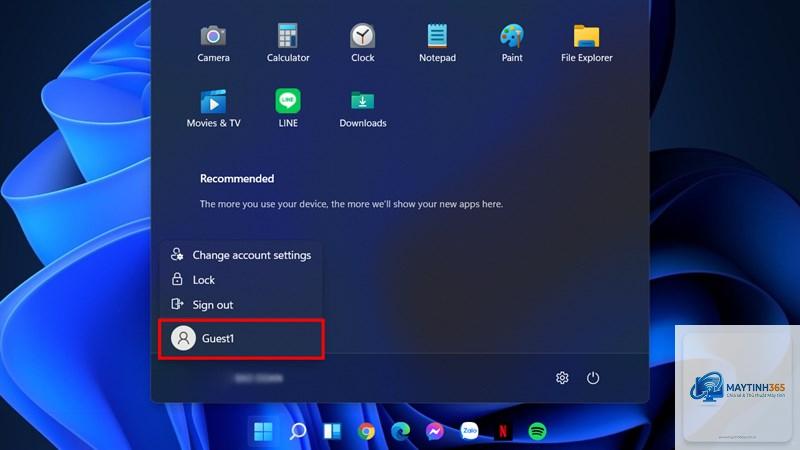800x450 pixels.
Task: Launch the LINE app
Action: (288, 109)
